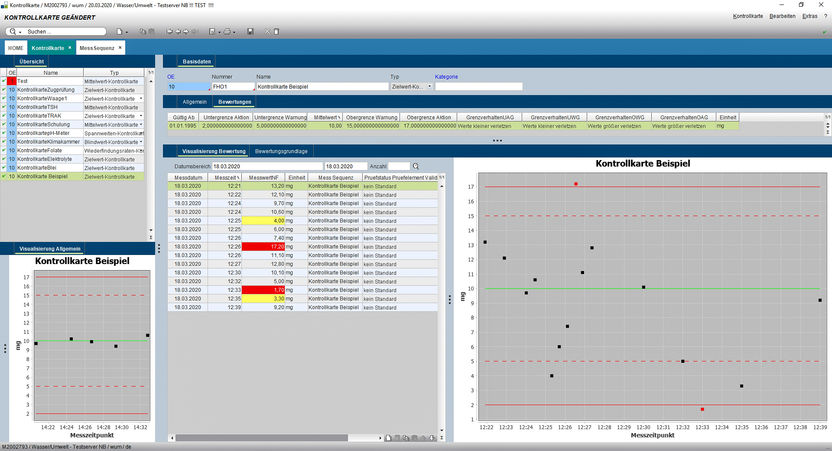Open Typ dropdown in KontrollkarteTRAK row
The image size is (832, 451).
(141, 116)
